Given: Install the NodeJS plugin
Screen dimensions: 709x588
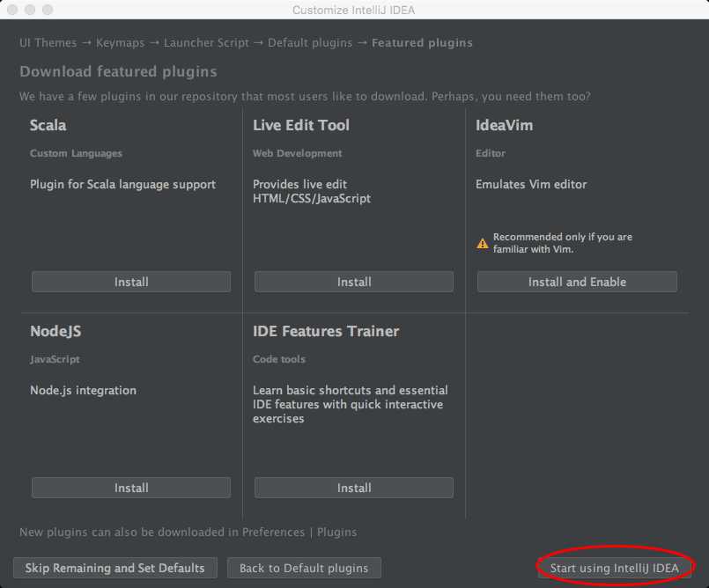Looking at the screenshot, I should (131, 488).
